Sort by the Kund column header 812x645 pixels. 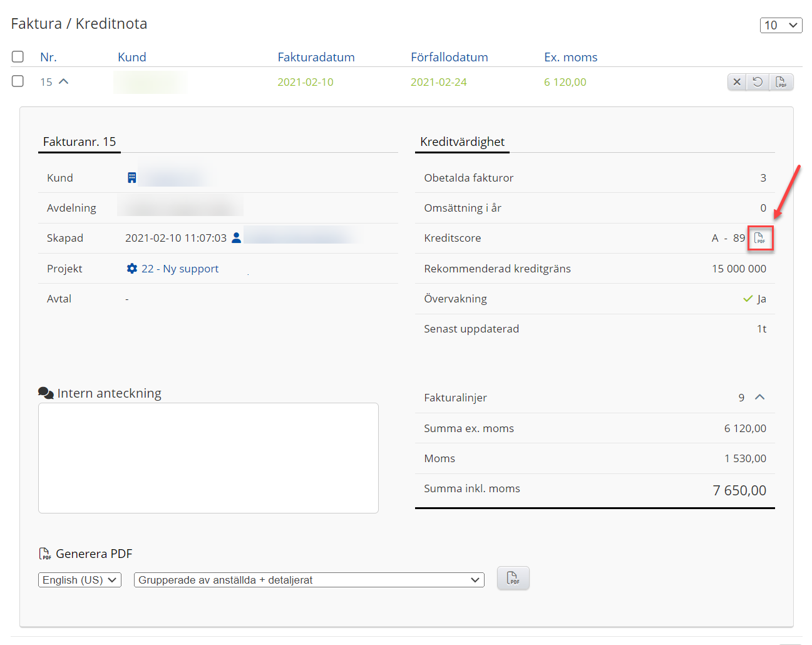131,57
